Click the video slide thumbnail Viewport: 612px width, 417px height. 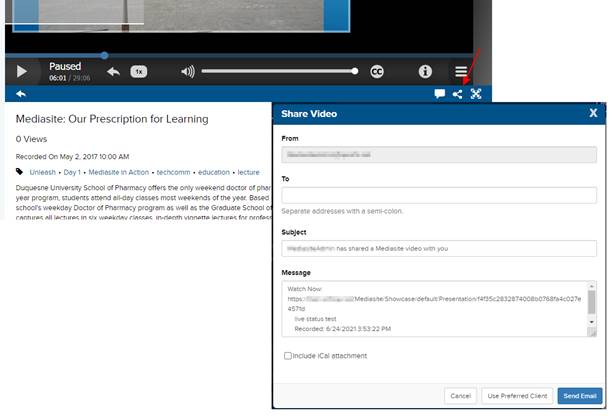point(181,16)
